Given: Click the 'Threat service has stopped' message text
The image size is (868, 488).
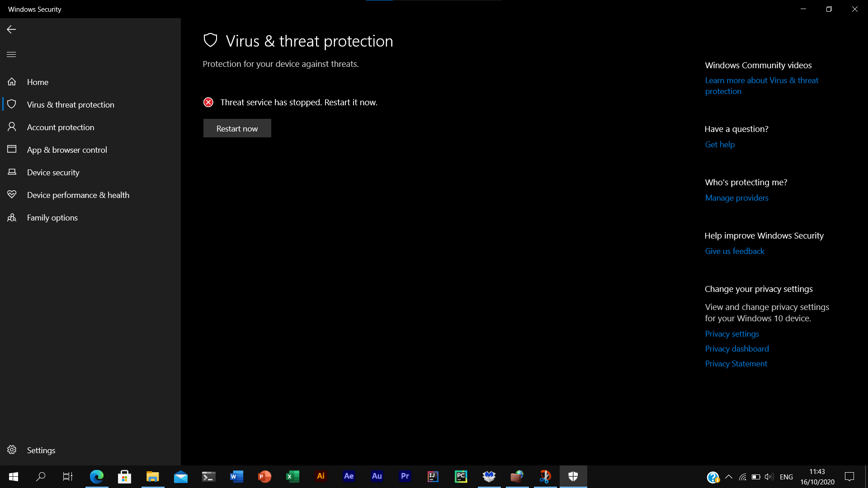Looking at the screenshot, I should (299, 102).
